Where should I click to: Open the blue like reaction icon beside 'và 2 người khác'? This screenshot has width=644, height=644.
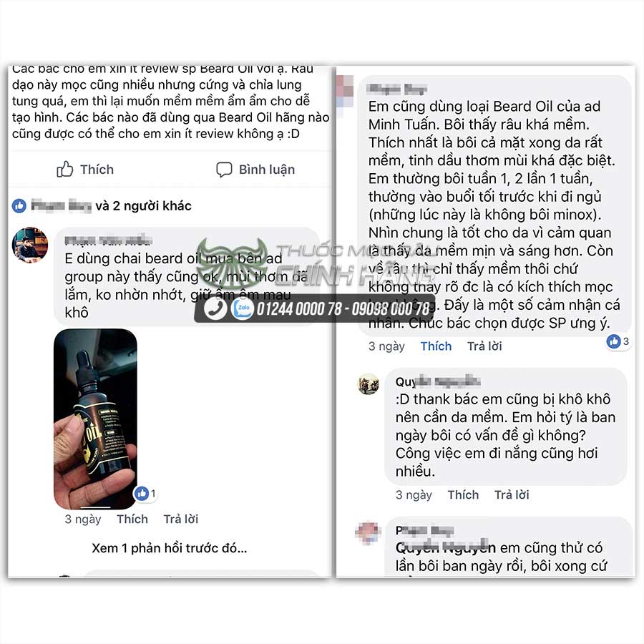[x=19, y=206]
